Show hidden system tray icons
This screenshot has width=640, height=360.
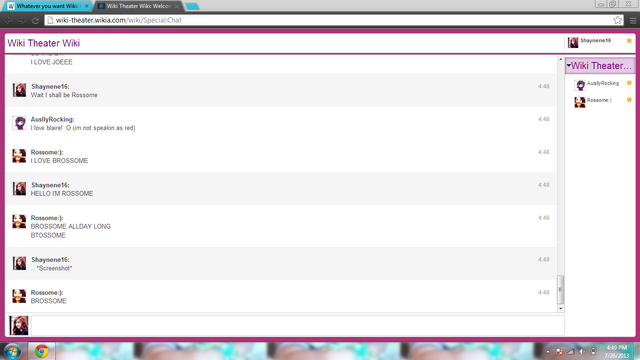548,352
